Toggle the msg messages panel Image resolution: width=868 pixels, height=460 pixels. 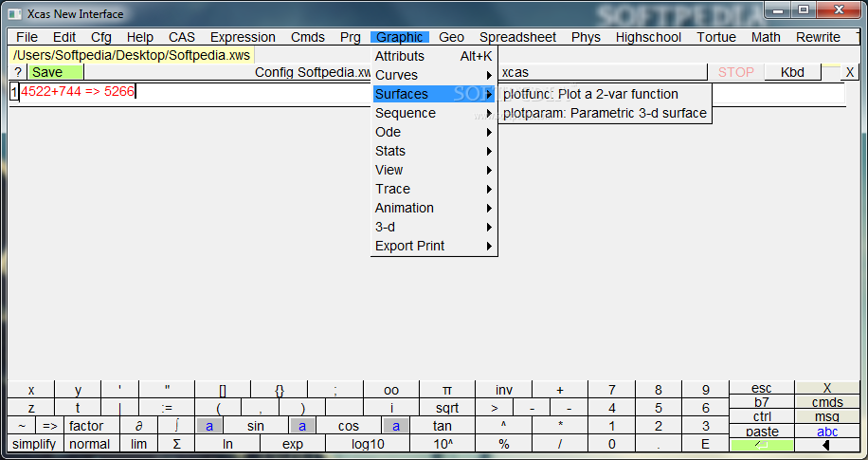(827, 416)
